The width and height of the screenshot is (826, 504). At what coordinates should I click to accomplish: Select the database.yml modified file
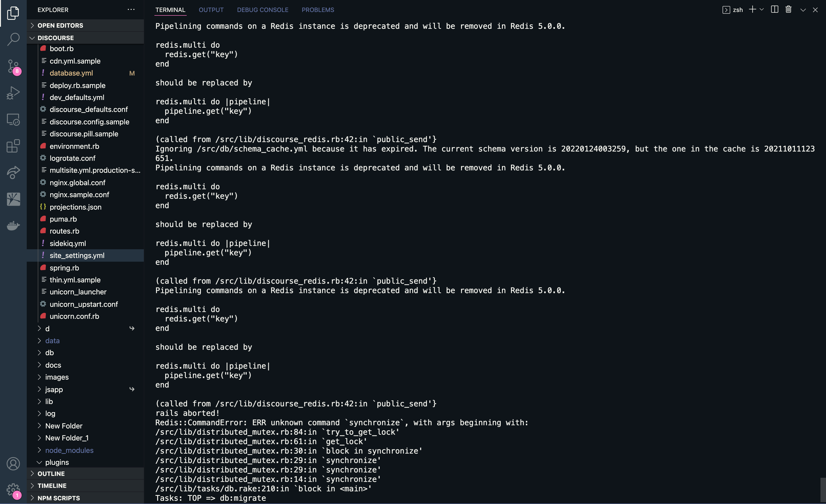(x=71, y=73)
